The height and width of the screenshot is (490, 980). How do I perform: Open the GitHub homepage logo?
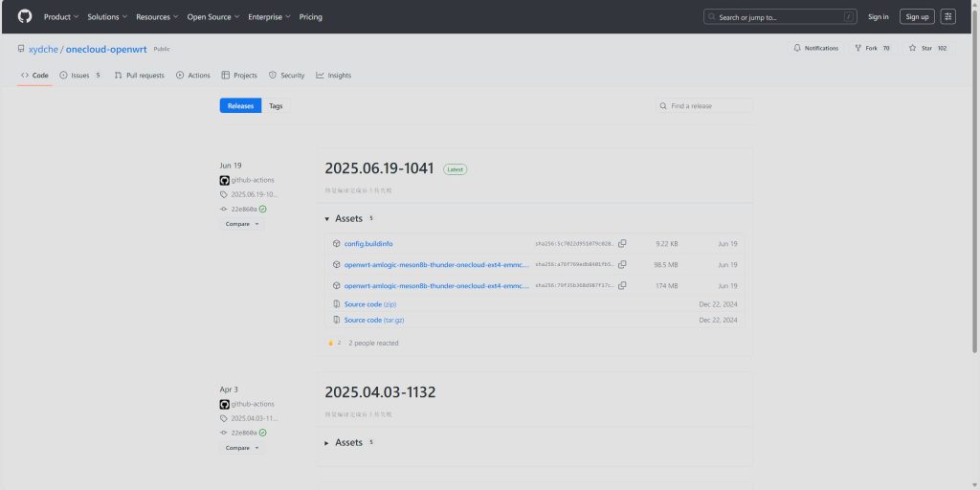[25, 17]
